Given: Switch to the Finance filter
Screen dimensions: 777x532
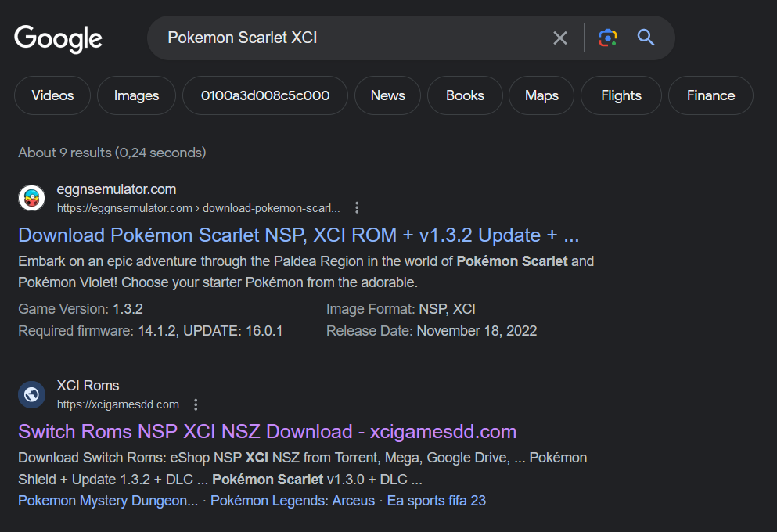Looking at the screenshot, I should point(710,95).
